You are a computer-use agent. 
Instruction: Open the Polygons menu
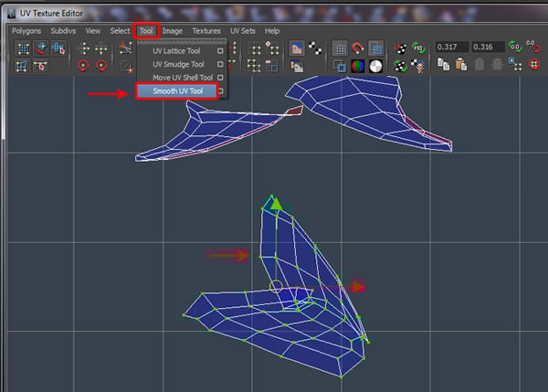tap(26, 31)
